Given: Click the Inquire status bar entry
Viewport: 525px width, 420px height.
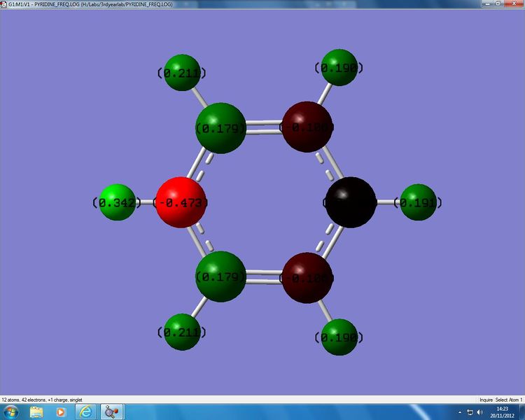Looking at the screenshot, I should coord(486,400).
